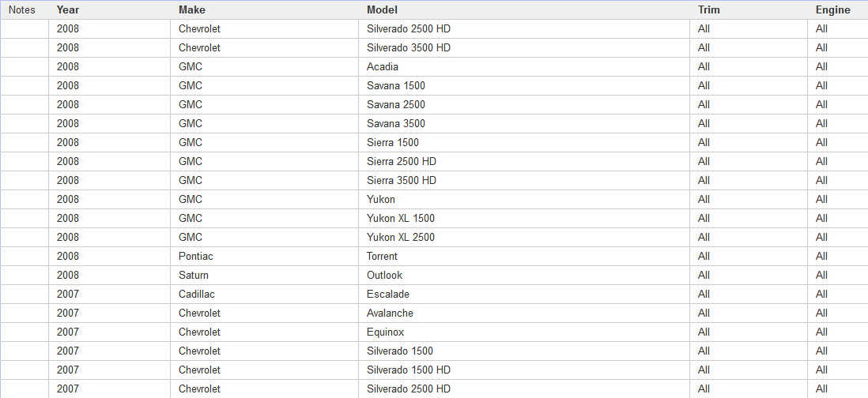
Task: Click the Outlook model cell
Action: tap(384, 276)
